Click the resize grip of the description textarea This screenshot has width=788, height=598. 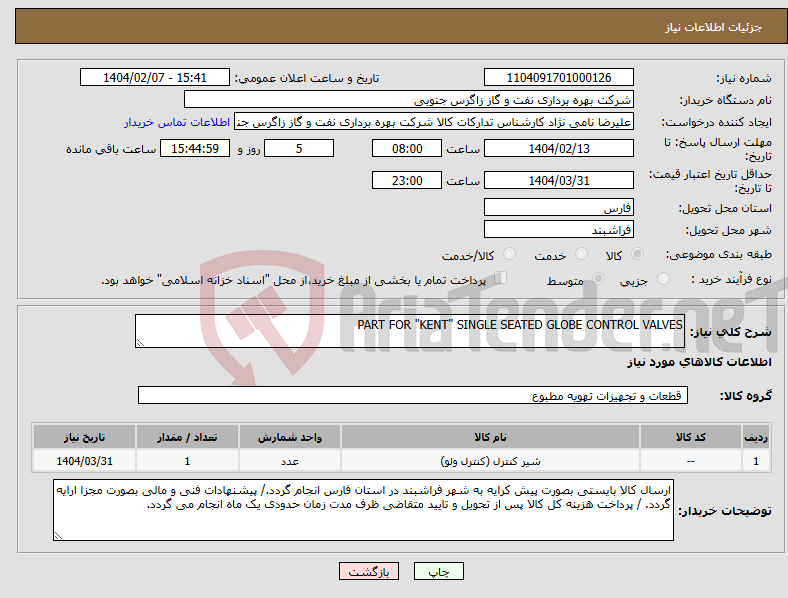pos(140,343)
